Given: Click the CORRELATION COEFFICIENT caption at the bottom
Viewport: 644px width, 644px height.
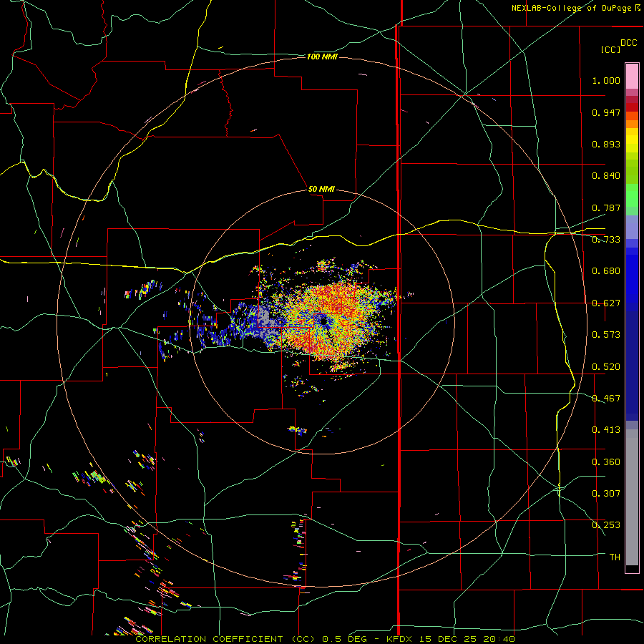Looking at the screenshot, I should (325, 639).
